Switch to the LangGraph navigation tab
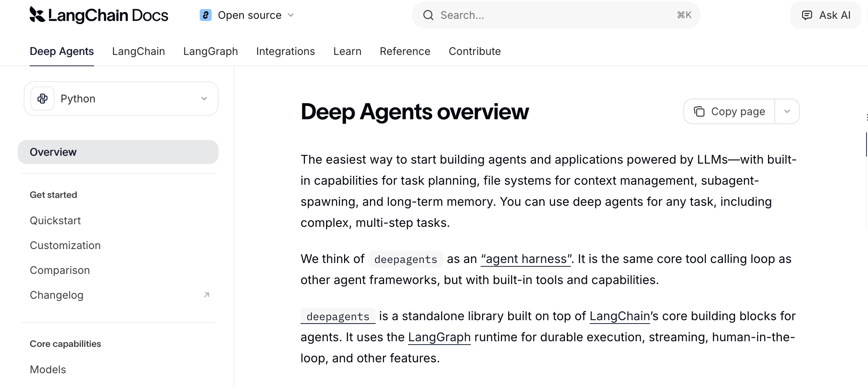 pyautogui.click(x=210, y=51)
